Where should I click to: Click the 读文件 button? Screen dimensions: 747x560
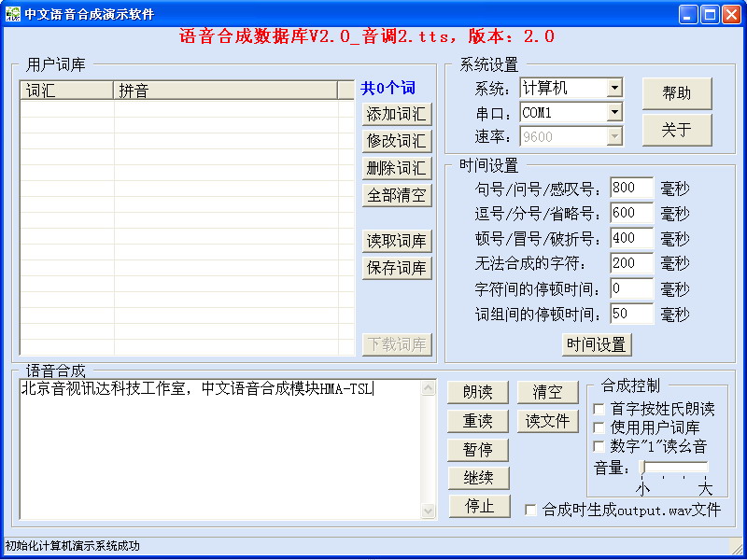pos(548,421)
